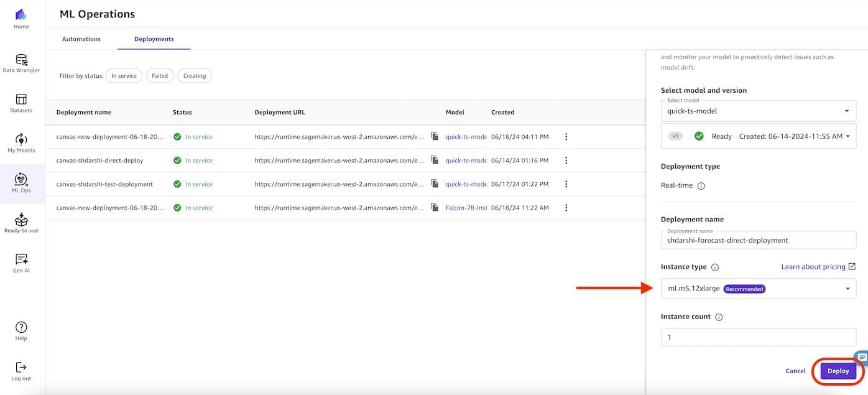Toggle the Creating status filter
The width and height of the screenshot is (868, 395).
pos(194,75)
